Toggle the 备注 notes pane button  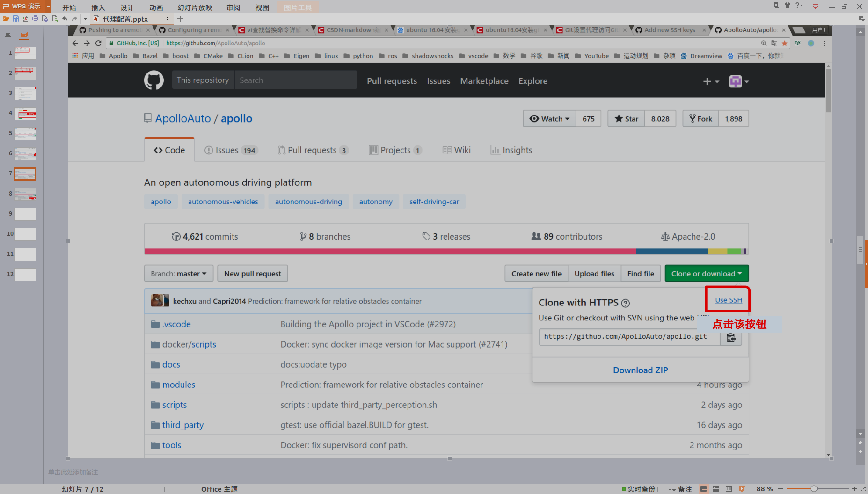click(680, 489)
